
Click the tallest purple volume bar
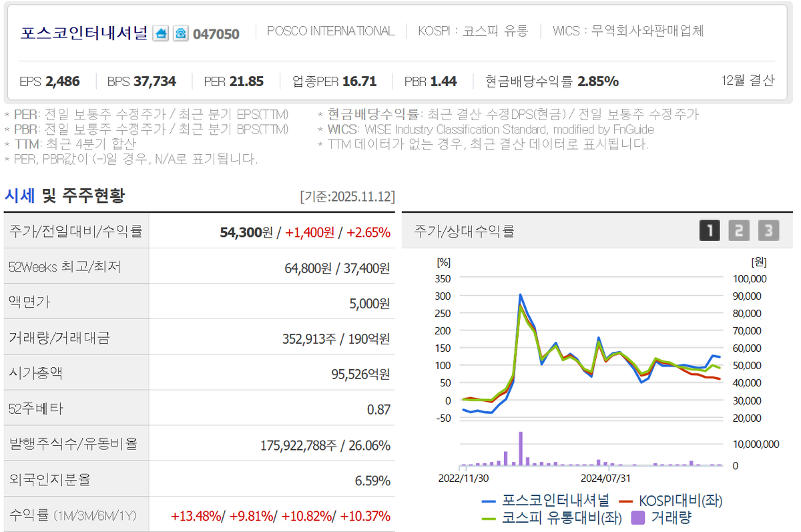520,449
